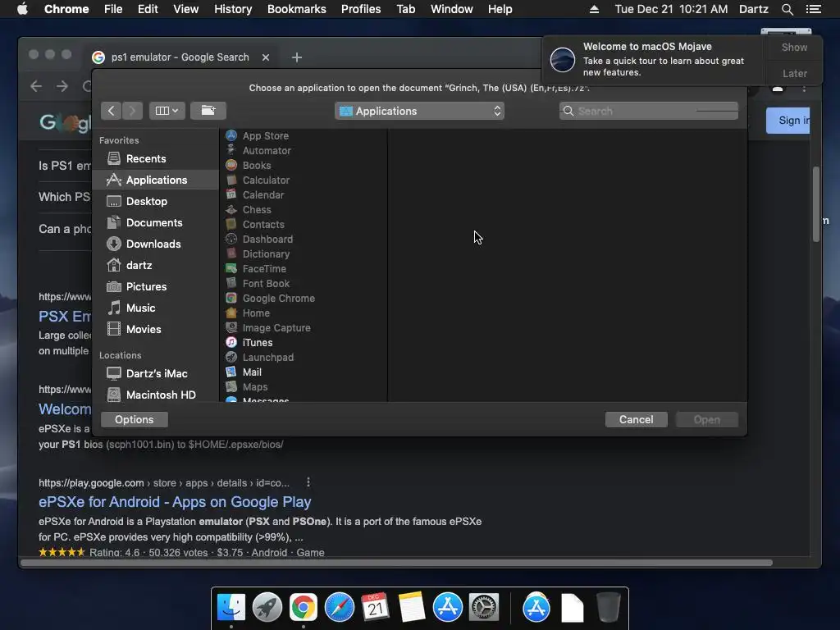The height and width of the screenshot is (630, 840).
Task: Select the Automator app icon
Action: click(x=231, y=150)
